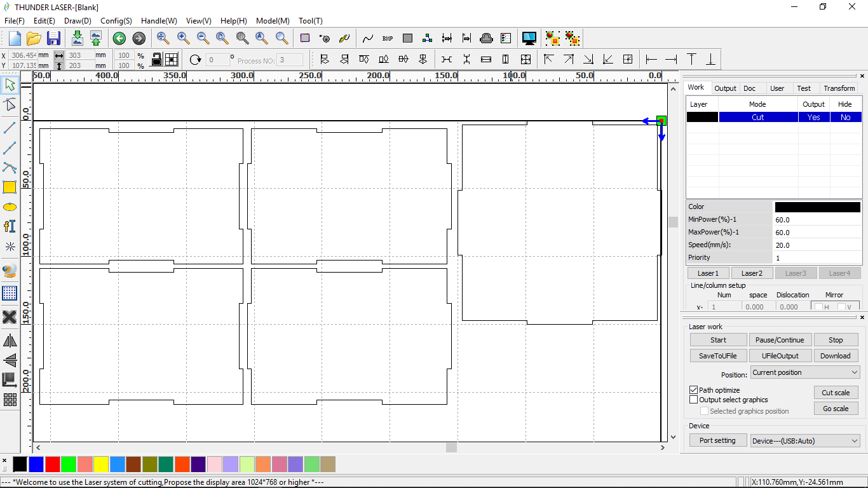The width and height of the screenshot is (868, 488).
Task: Click the Download button
Action: click(x=836, y=356)
